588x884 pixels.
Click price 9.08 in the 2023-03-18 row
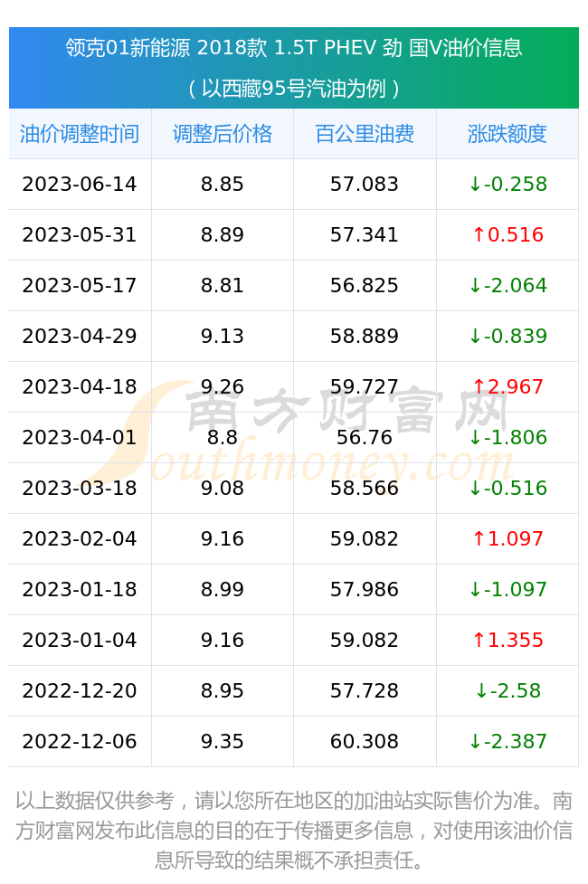tap(223, 489)
